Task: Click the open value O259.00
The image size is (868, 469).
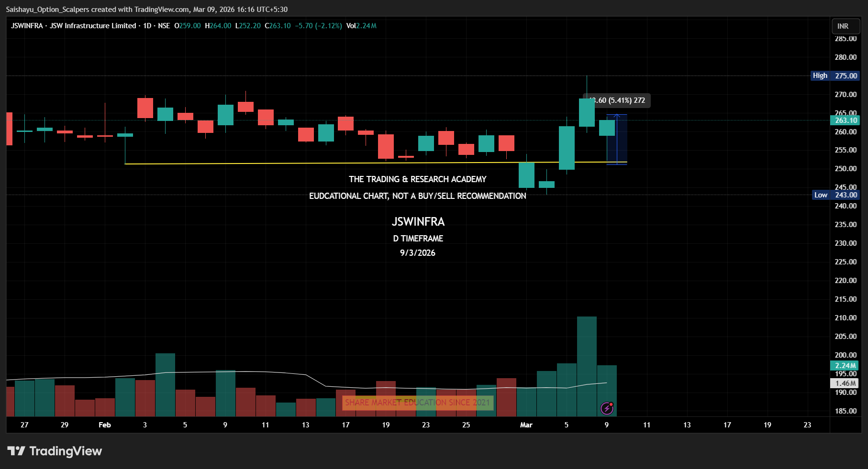Action: 188,26
